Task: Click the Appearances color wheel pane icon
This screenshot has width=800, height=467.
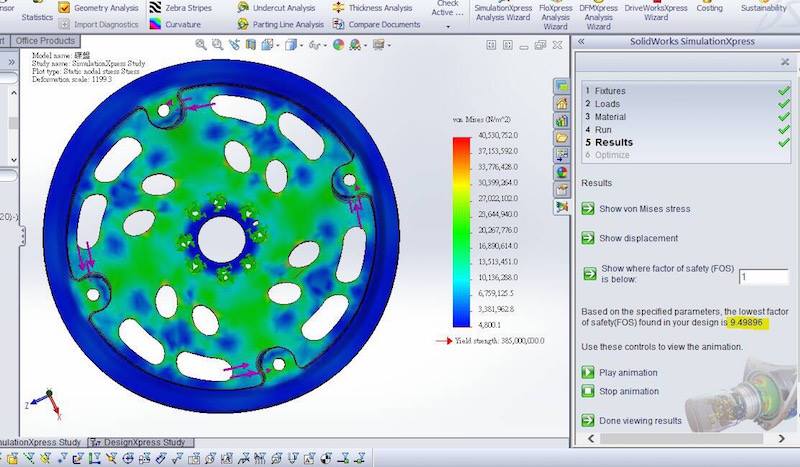Action: tap(561, 171)
